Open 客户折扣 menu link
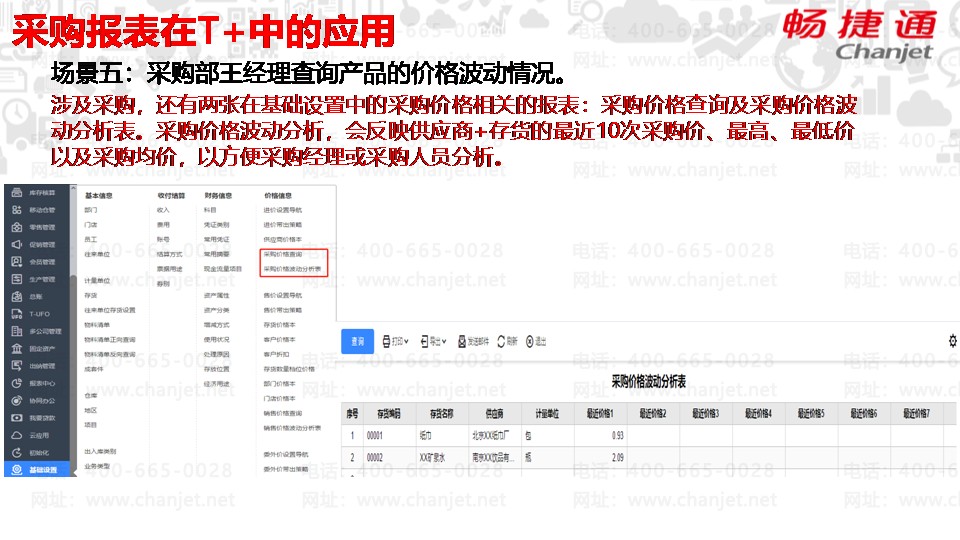Viewport: 960px width, 540px height. [x=276, y=354]
